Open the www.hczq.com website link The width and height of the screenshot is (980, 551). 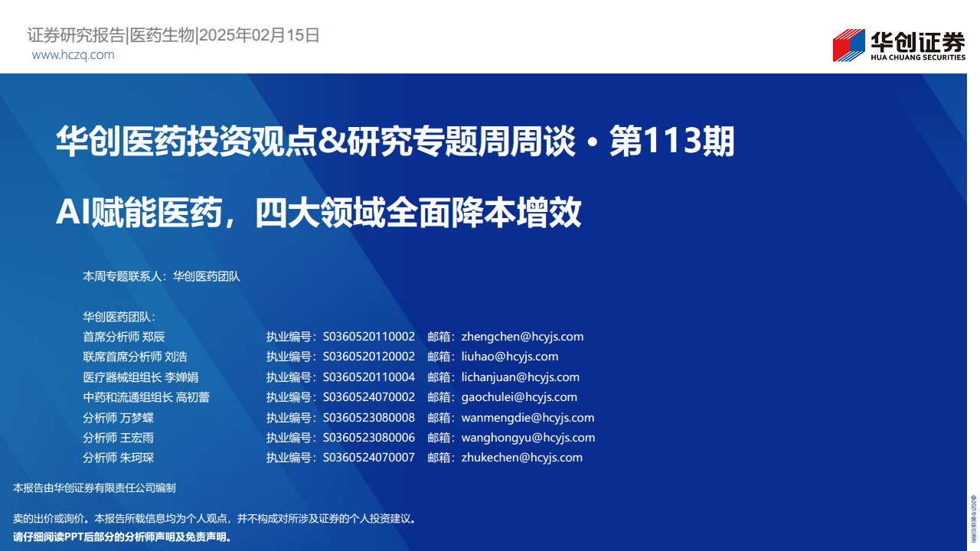[73, 55]
